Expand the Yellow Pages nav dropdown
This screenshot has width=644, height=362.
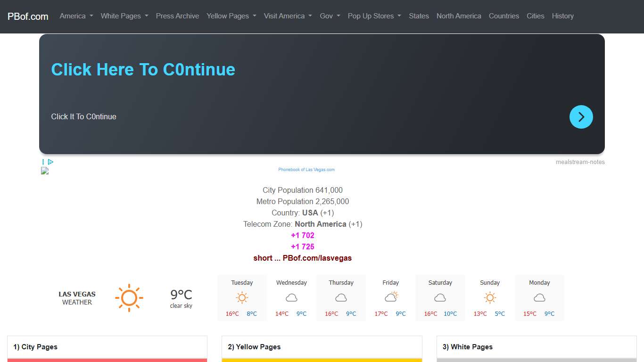click(x=231, y=16)
